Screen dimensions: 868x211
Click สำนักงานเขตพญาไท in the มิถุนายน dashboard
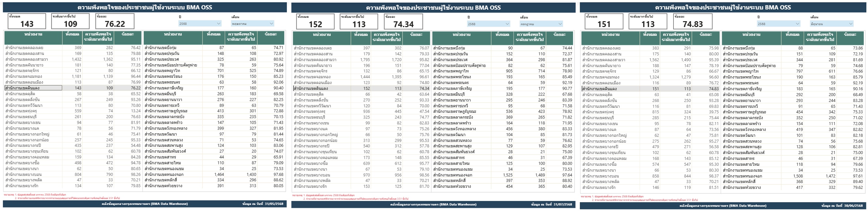(739, 71)
